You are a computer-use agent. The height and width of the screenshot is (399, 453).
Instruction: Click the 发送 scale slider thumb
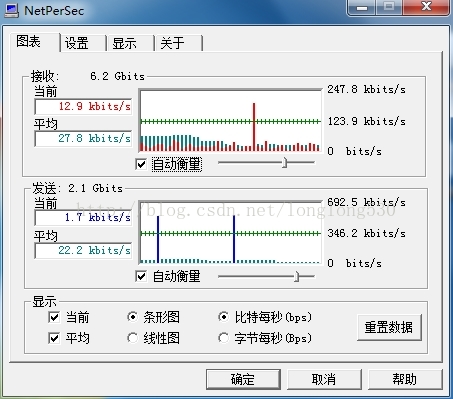[297, 276]
